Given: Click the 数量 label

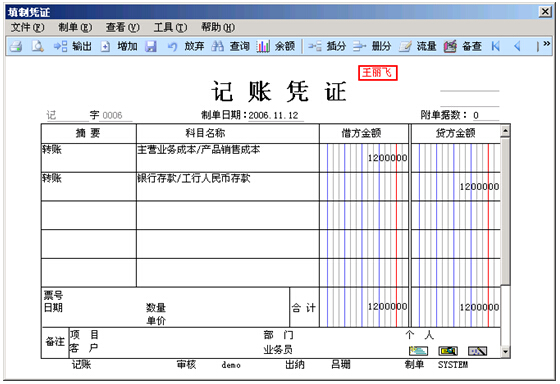Looking at the screenshot, I should 156,308.
